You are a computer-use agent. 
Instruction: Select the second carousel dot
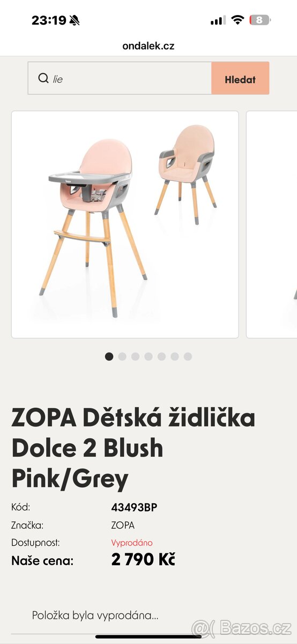pyautogui.click(x=122, y=356)
